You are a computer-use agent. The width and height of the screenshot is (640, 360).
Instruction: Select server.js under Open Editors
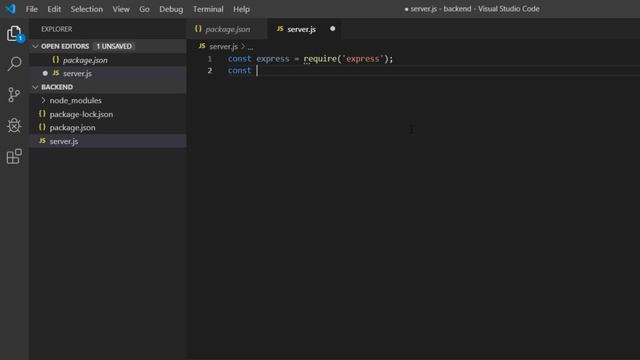108,73
